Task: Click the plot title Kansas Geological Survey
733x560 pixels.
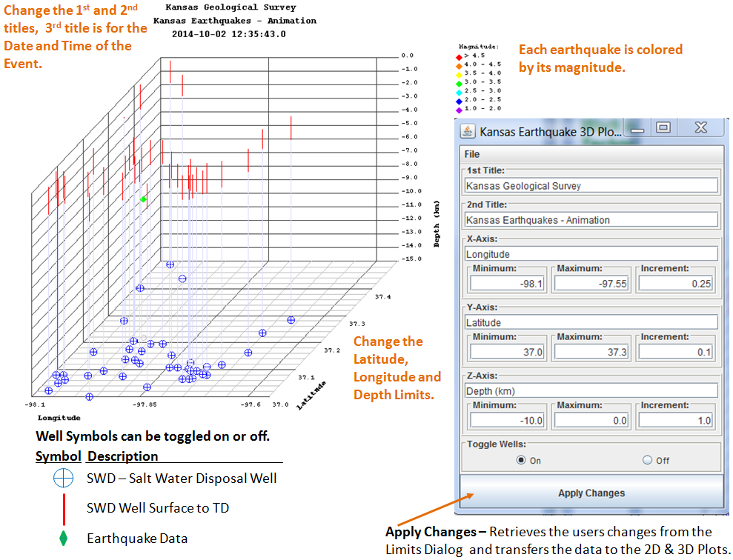Action: [231, 7]
